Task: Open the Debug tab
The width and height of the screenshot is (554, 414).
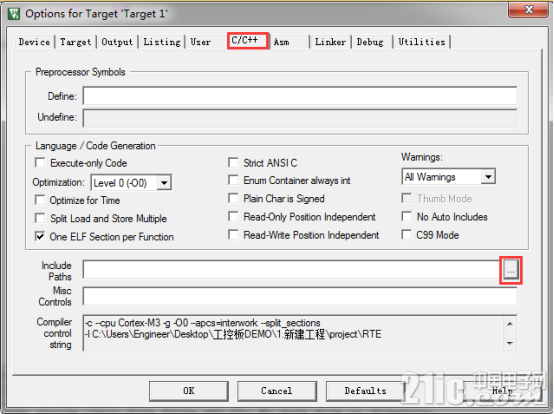Action: 370,42
